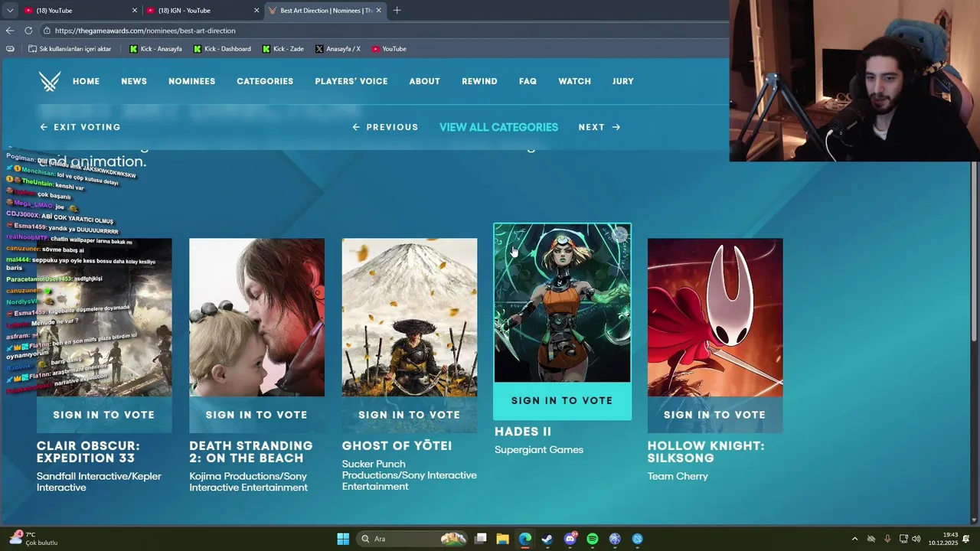Click the page vertical scrollbar

pos(974,253)
